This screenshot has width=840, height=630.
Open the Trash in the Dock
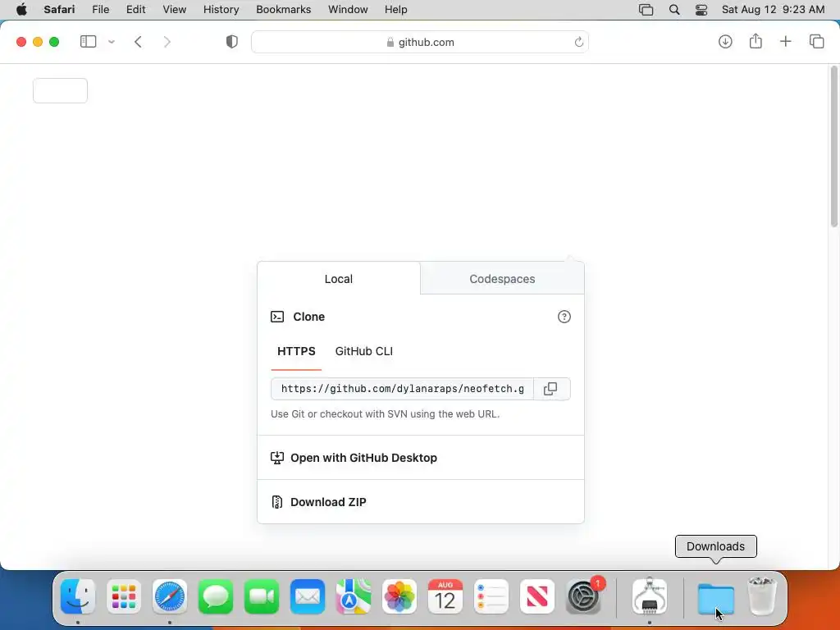coord(762,597)
